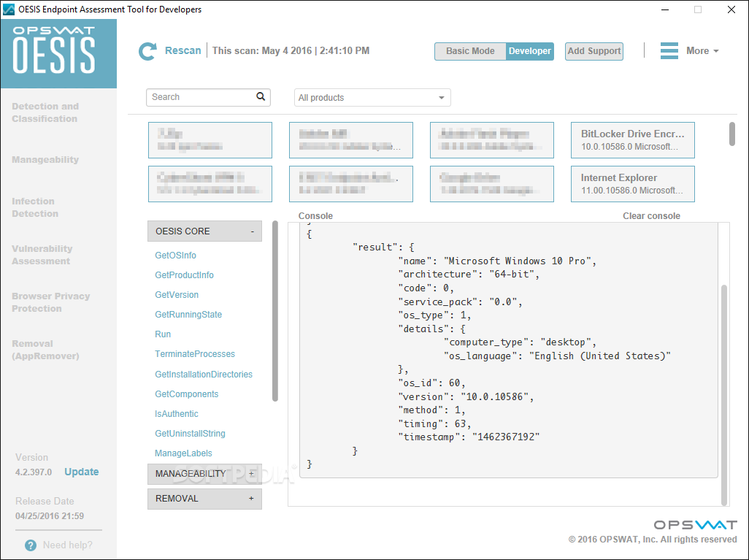
Task: Click the method list scrollbar
Action: tap(274, 311)
